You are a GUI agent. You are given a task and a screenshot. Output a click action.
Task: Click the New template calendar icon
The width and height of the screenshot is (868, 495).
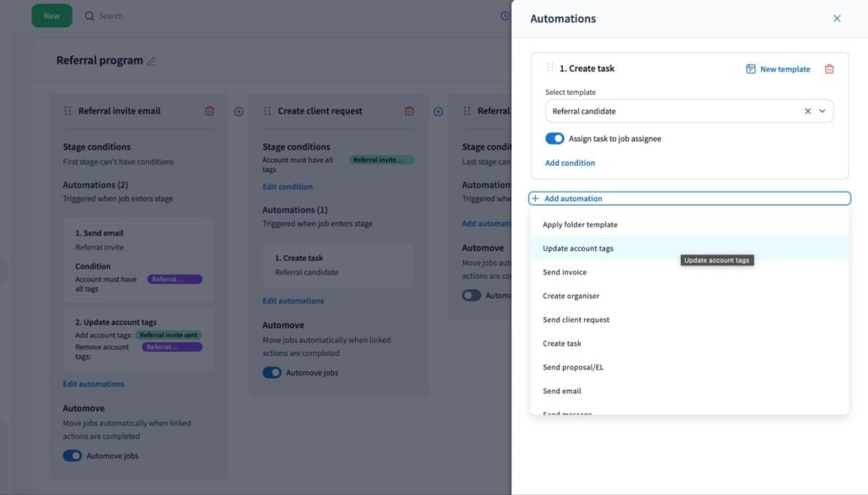click(x=750, y=69)
